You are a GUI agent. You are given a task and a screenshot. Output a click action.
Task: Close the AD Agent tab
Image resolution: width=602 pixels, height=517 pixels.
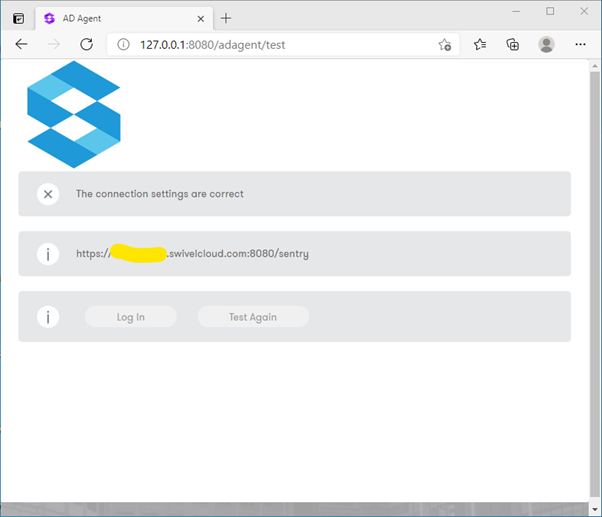click(x=200, y=19)
